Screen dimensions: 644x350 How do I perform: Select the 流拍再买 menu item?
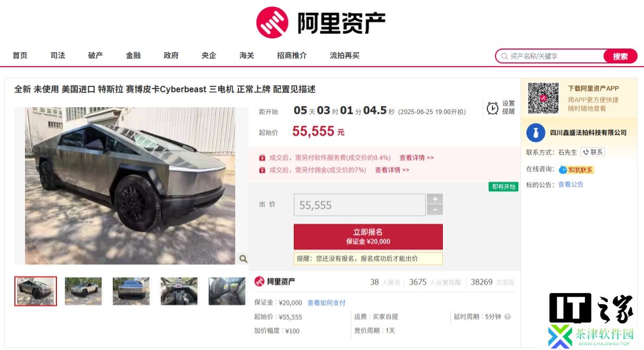344,55
